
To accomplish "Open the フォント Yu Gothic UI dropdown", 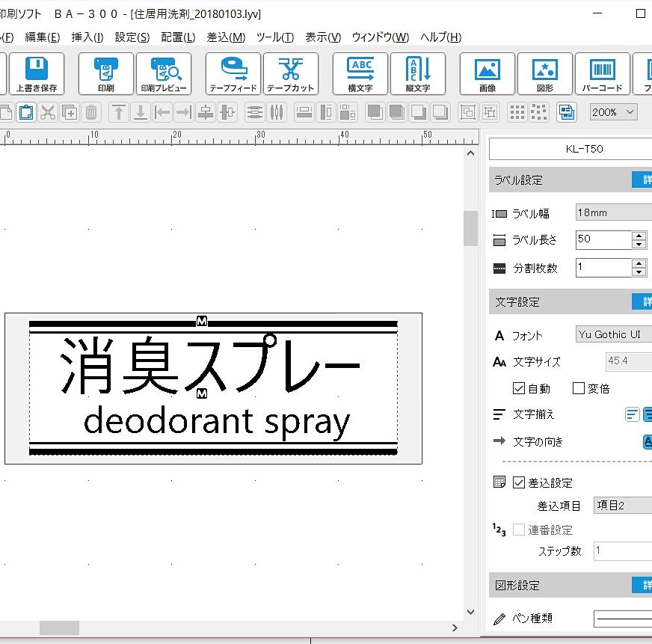I will click(x=614, y=334).
